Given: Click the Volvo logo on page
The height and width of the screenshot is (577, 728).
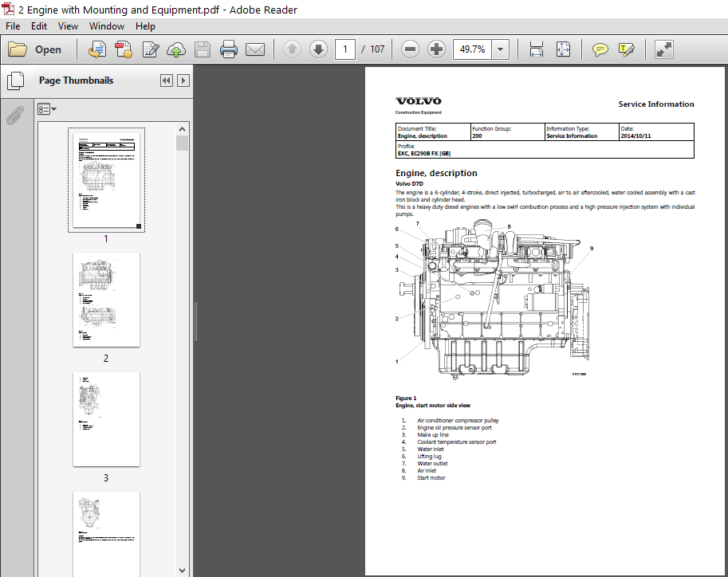Looking at the screenshot, I should 419,100.
